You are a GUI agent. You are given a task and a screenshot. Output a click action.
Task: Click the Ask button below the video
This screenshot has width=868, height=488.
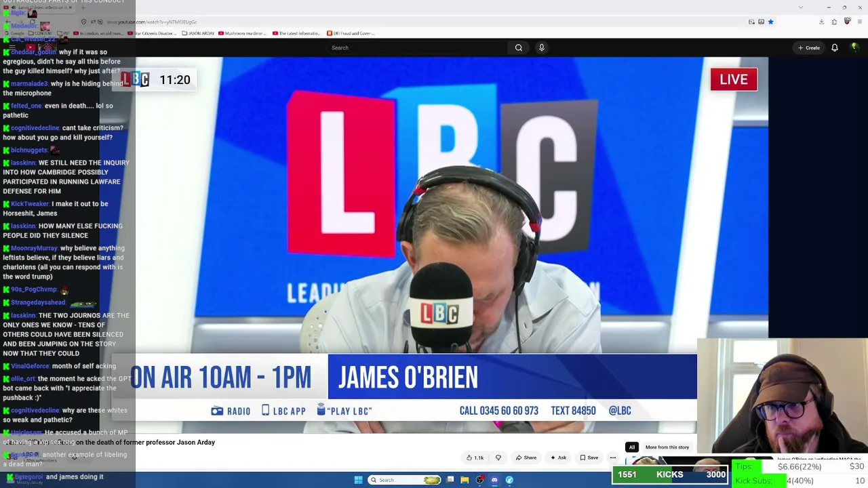pyautogui.click(x=559, y=457)
